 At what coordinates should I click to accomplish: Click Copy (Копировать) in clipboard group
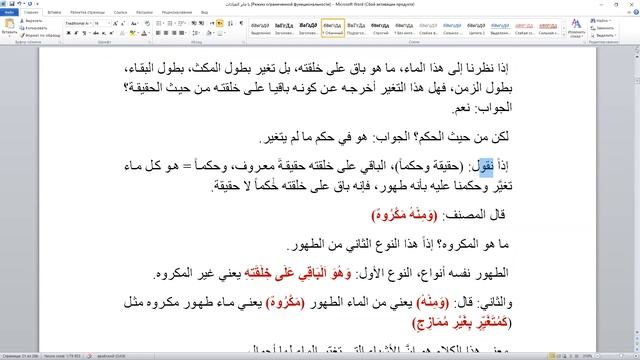pyautogui.click(x=33, y=28)
